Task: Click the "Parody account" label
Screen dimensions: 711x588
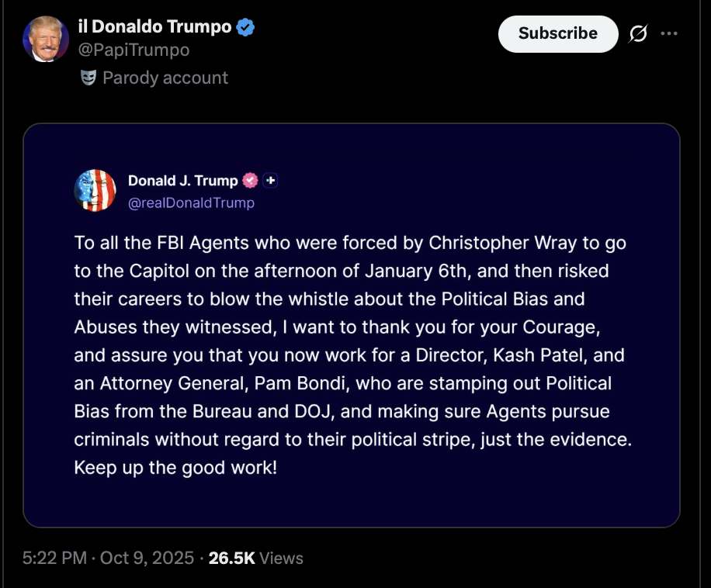Action: [x=165, y=78]
